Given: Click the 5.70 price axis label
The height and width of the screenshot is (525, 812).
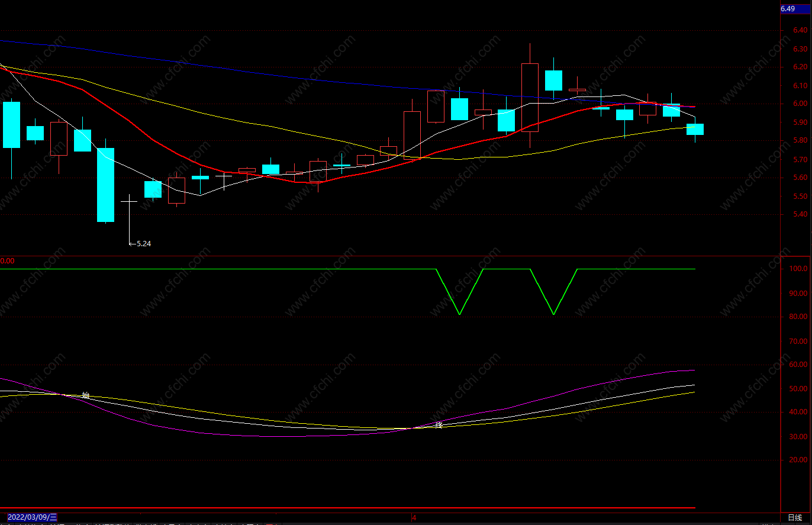Looking at the screenshot, I should tap(801, 160).
